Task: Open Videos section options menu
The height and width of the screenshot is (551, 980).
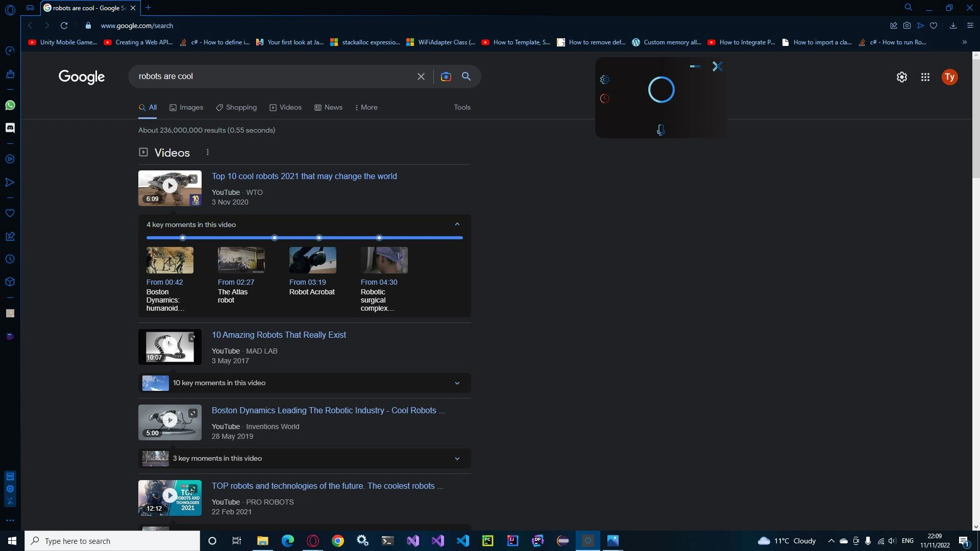Action: pyautogui.click(x=207, y=152)
